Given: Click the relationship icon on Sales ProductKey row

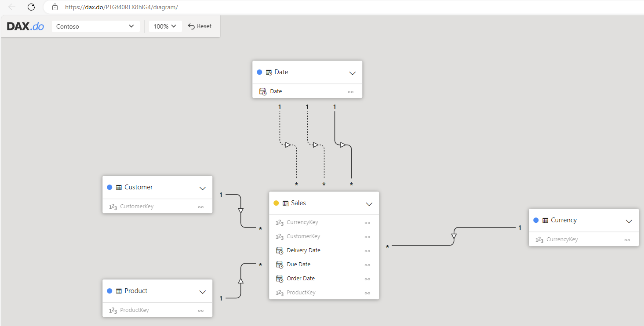Looking at the screenshot, I should [x=367, y=293].
